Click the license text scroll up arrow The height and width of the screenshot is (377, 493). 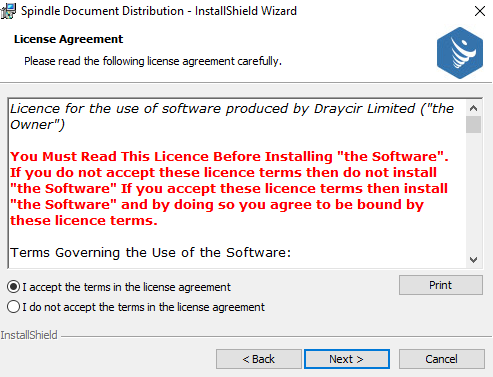tap(473, 108)
